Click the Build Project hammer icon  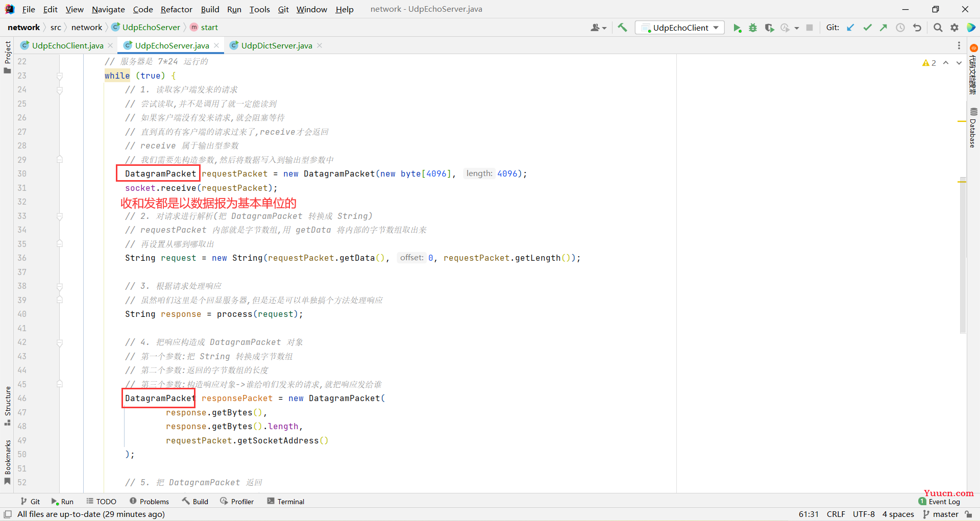click(x=622, y=28)
